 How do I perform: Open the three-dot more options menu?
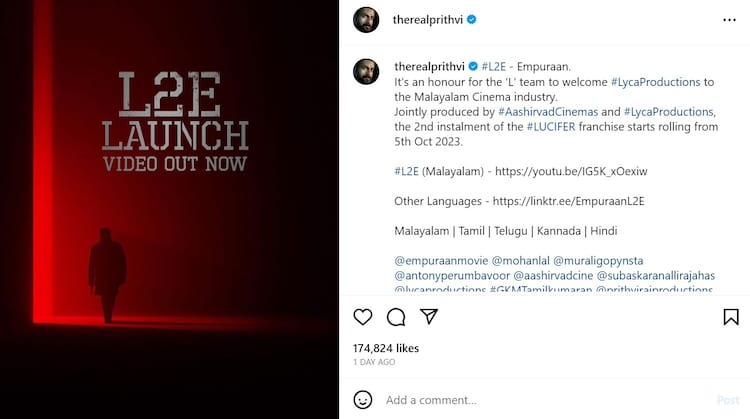pyautogui.click(x=729, y=19)
